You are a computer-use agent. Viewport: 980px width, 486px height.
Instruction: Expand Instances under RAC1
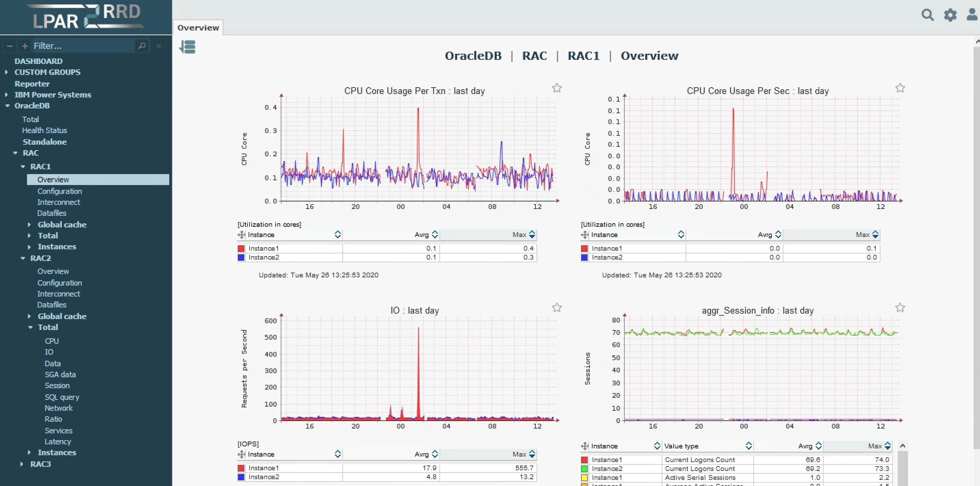click(29, 247)
